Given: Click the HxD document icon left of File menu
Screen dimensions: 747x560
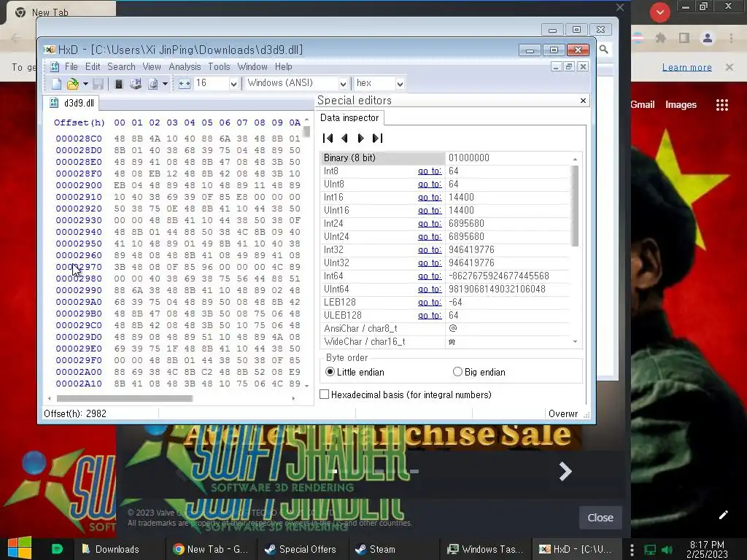Looking at the screenshot, I should [55, 66].
